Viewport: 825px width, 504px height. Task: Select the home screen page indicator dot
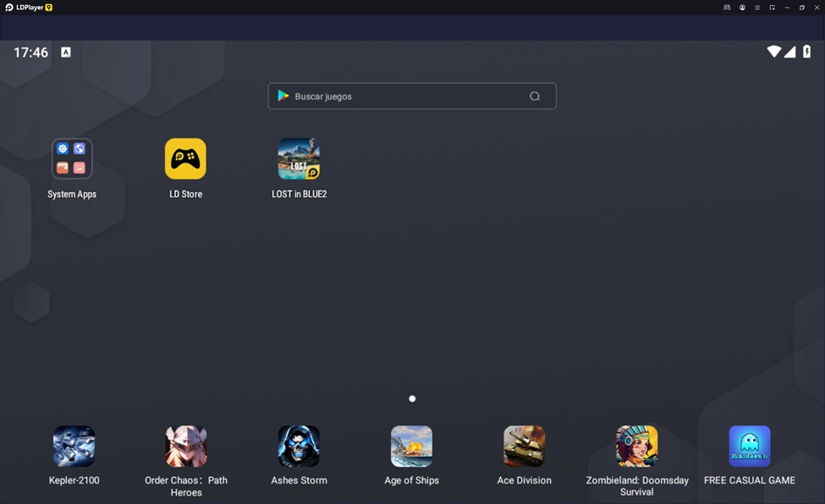coord(412,399)
